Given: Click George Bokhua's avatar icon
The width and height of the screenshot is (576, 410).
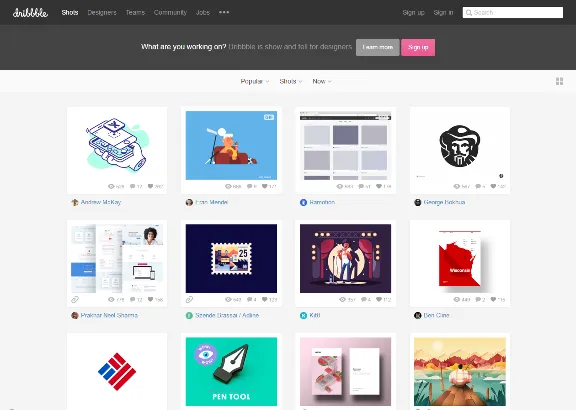Looking at the screenshot, I should (418, 202).
